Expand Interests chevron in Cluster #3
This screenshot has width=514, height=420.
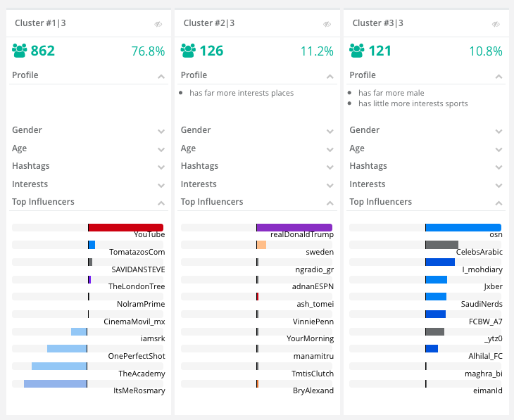(499, 186)
